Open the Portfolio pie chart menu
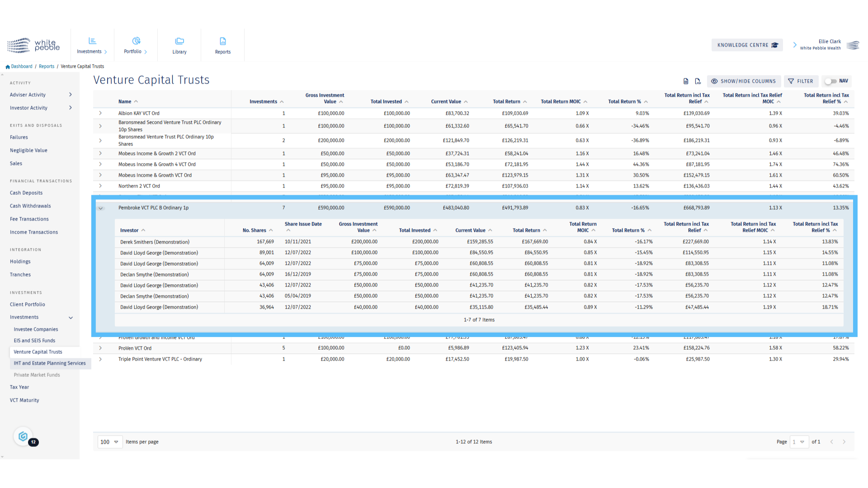 click(x=136, y=46)
